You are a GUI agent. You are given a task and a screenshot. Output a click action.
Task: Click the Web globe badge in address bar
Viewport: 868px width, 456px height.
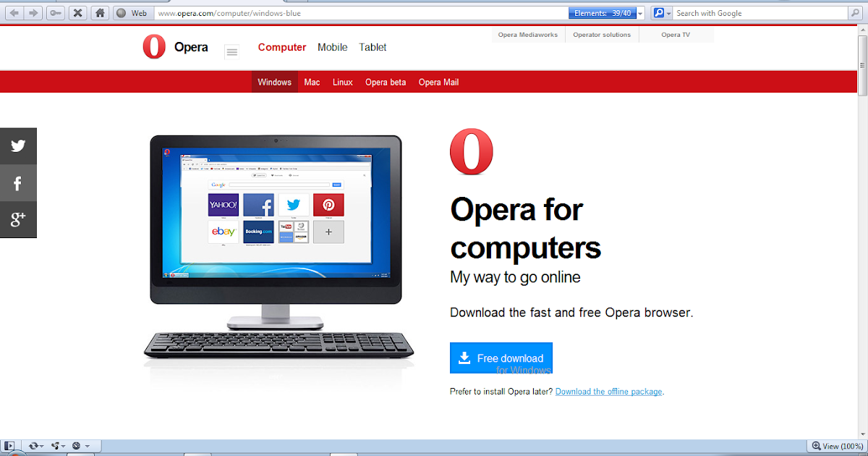click(x=132, y=13)
